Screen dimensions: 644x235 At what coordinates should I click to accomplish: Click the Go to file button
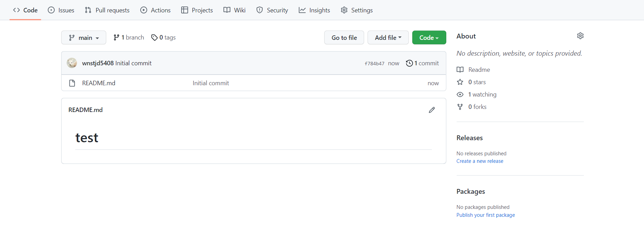pyautogui.click(x=344, y=37)
